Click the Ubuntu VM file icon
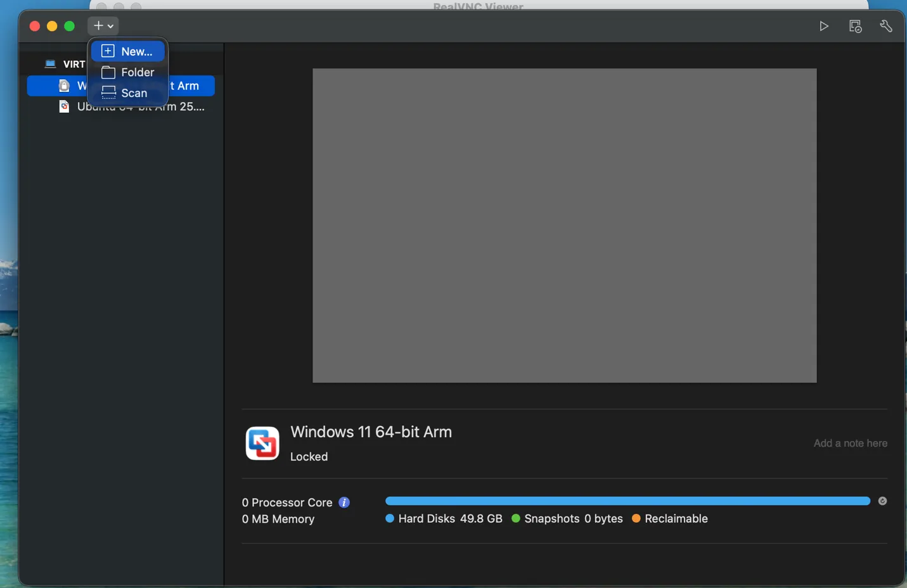Viewport: 907px width, 588px height. click(x=64, y=106)
